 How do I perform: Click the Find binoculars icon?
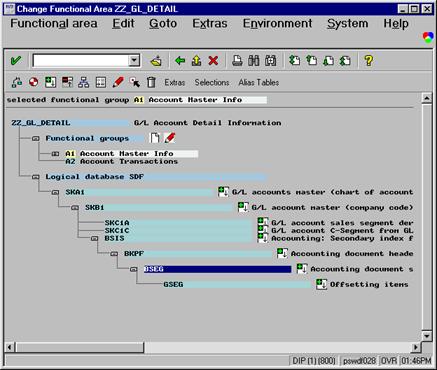(254, 61)
